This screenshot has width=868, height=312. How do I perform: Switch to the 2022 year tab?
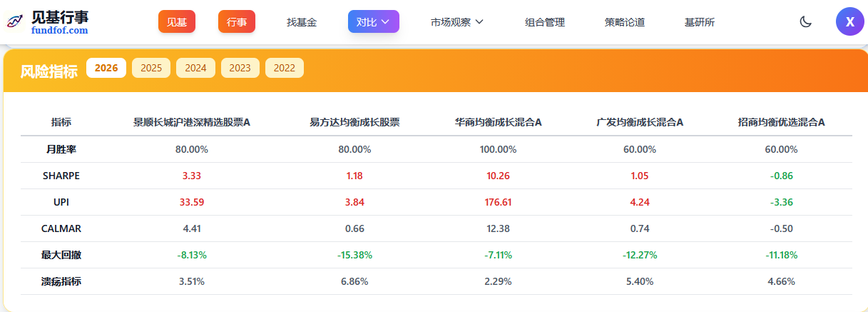285,68
